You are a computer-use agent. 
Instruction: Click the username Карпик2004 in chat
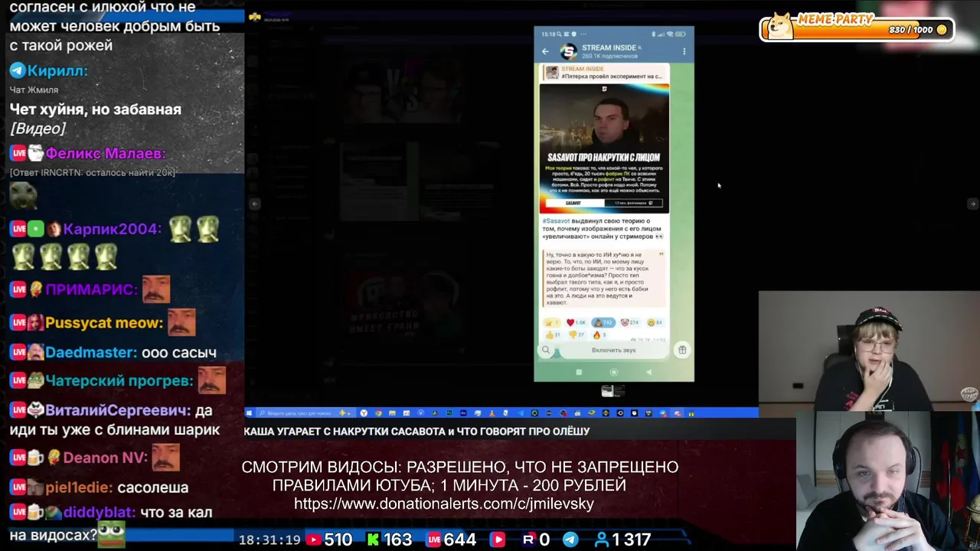(x=112, y=229)
